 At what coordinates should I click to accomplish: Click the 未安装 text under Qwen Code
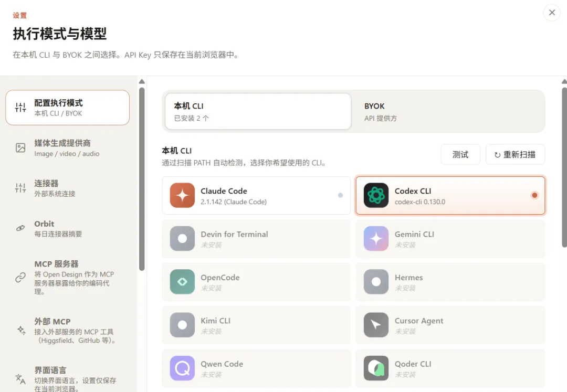pos(211,375)
